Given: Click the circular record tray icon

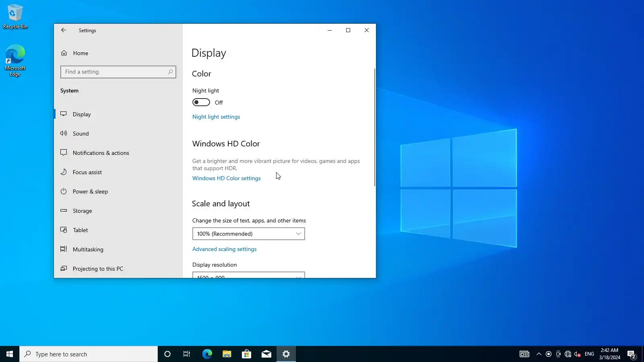Looking at the screenshot, I should 549,354.
